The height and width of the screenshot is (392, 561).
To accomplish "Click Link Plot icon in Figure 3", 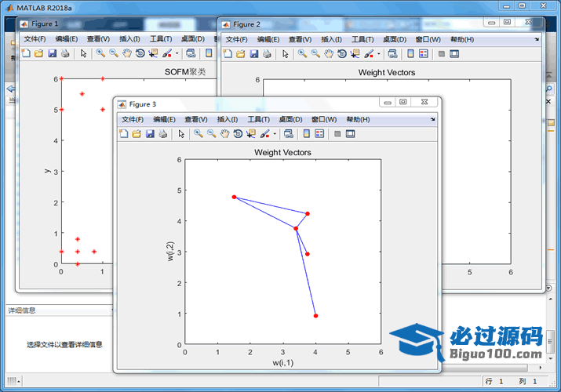I will click(289, 134).
